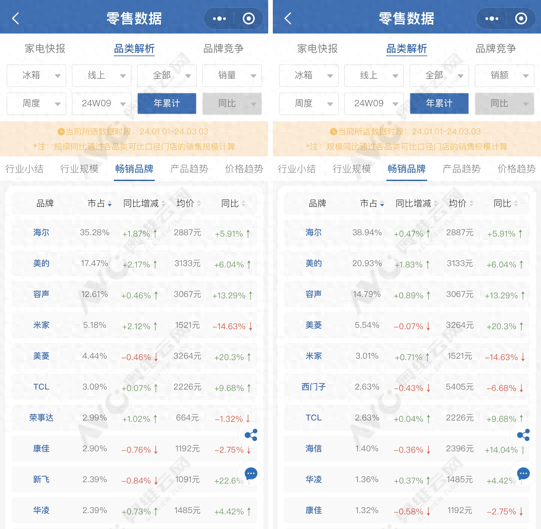Open the chat bubble icon in left panel
The height and width of the screenshot is (529, 541).
coord(251,473)
